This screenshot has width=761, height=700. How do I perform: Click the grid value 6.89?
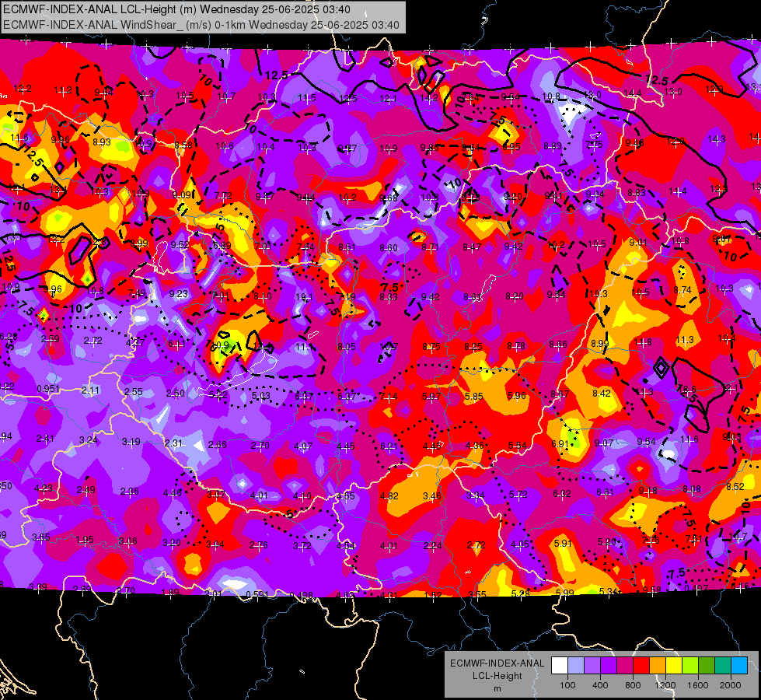click(222, 245)
